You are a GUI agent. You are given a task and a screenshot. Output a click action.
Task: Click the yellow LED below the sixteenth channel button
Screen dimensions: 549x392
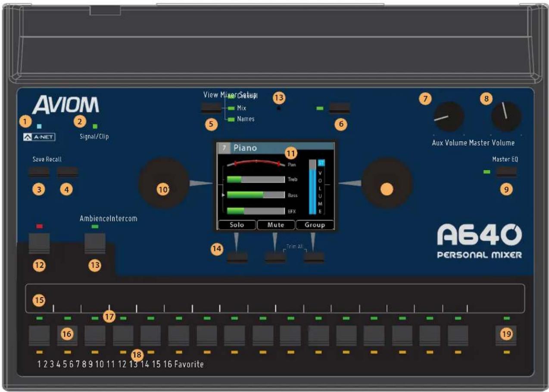coord(458,352)
